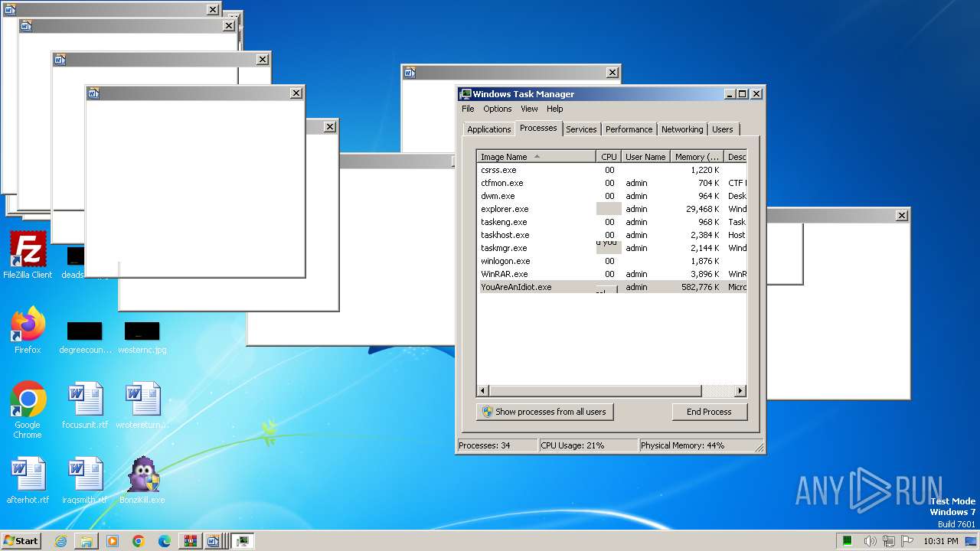The image size is (980, 551).
Task: Open the Google Chrome desktop shortcut
Action: point(28,410)
